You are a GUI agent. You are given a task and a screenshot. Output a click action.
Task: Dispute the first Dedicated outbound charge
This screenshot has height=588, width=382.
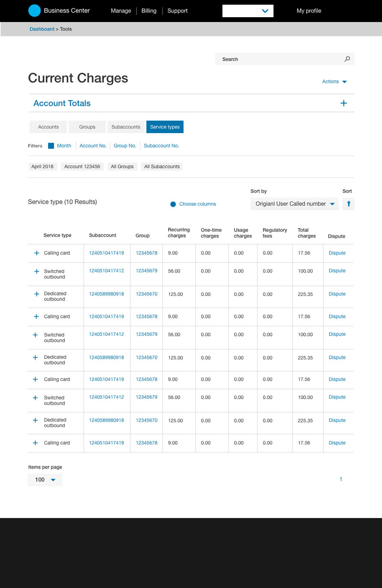point(337,294)
